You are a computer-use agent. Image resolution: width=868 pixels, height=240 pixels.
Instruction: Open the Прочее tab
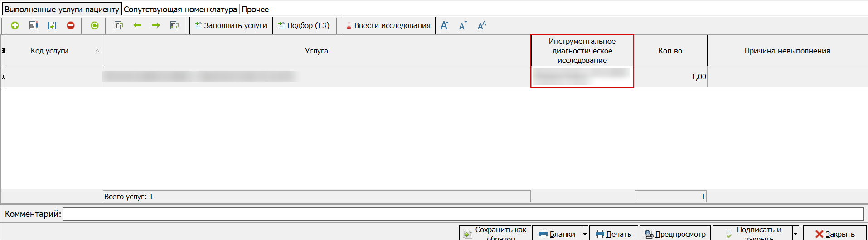(255, 9)
